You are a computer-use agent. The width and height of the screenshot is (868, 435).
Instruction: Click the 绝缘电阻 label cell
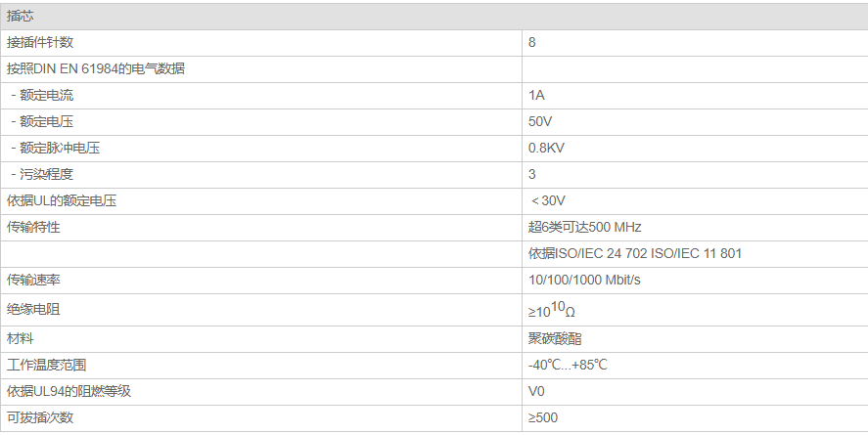[x=33, y=309]
